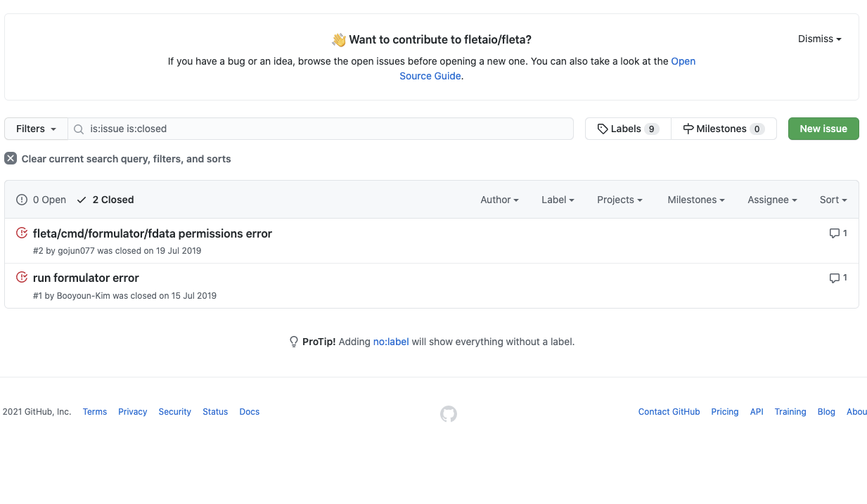Expand the Author filter menu
Screen dimensions: 867x504
499,200
